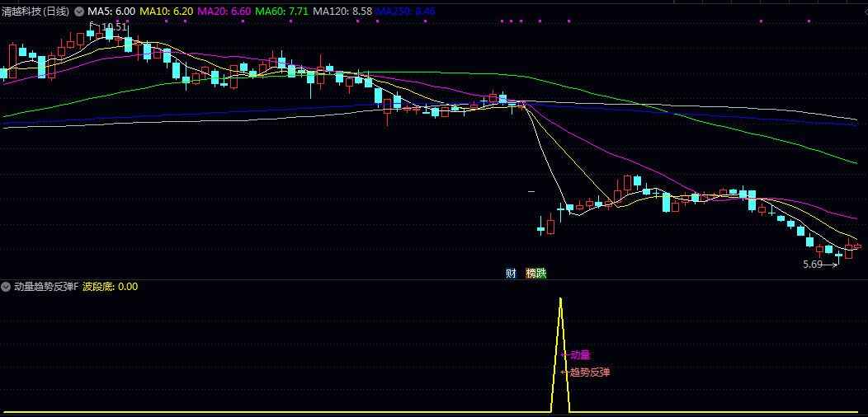Click the blue MA250 label
The width and height of the screenshot is (868, 417).
[406, 12]
